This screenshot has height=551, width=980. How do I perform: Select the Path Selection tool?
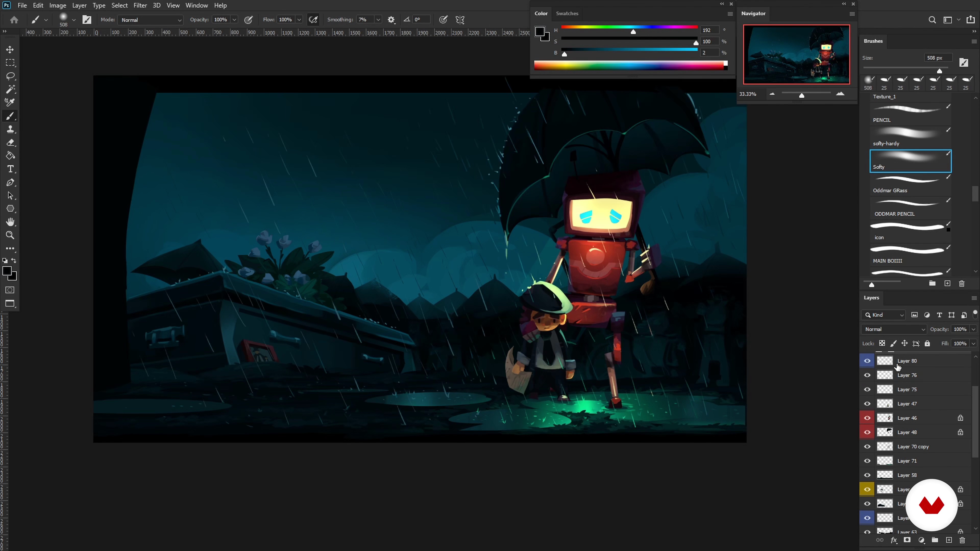[x=10, y=196]
